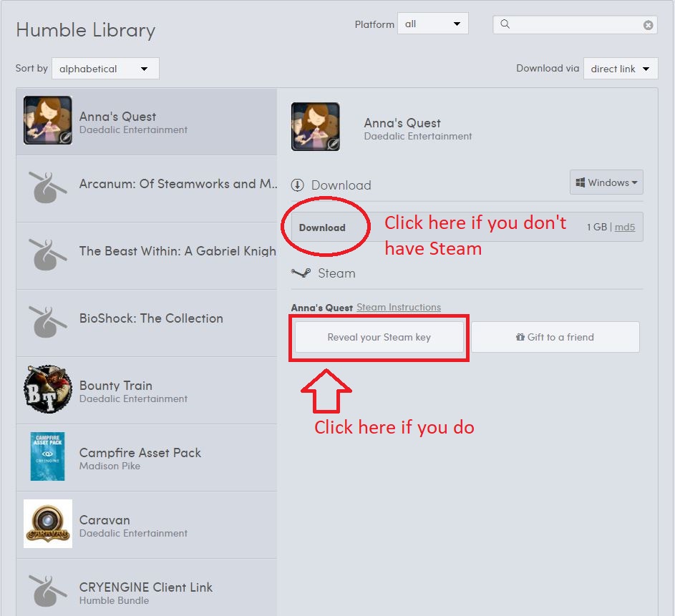Select Campfire Asset Pack thumbnail

pyautogui.click(x=48, y=456)
